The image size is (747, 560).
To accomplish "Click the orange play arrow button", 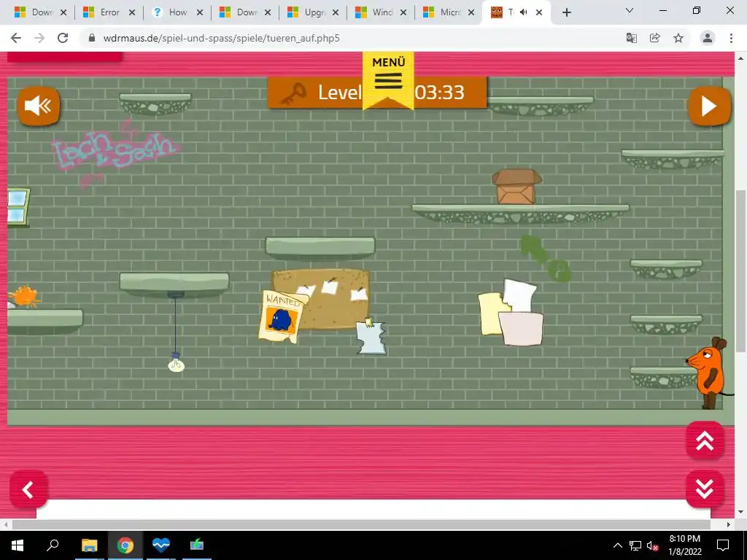I will [x=709, y=106].
